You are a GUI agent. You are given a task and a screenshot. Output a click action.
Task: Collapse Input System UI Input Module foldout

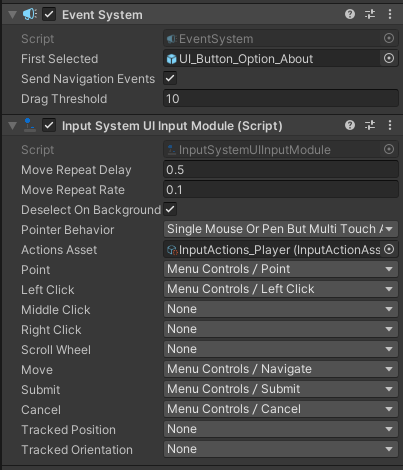pyautogui.click(x=13, y=126)
